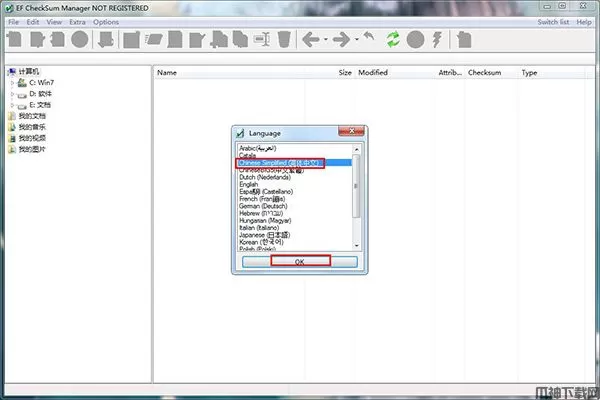The width and height of the screenshot is (600, 400).
Task: Click the 我的视频 folder icon
Action: 12,138
